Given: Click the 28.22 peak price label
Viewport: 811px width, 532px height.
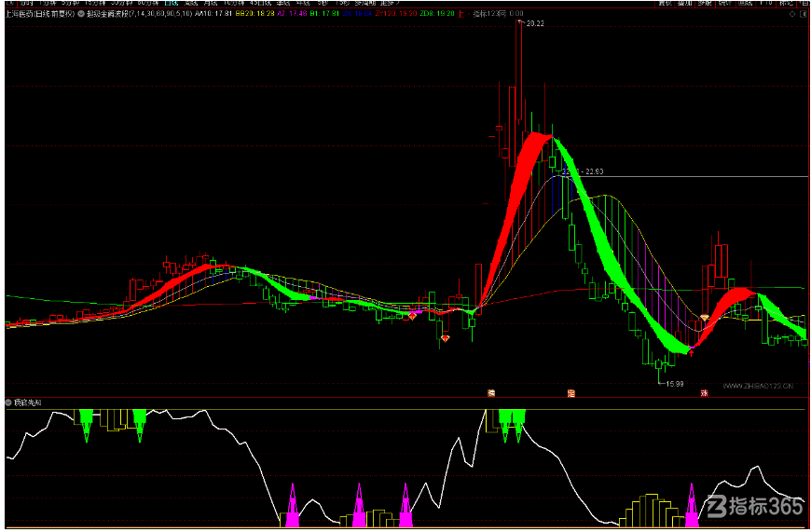Looking at the screenshot, I should coord(535,24).
